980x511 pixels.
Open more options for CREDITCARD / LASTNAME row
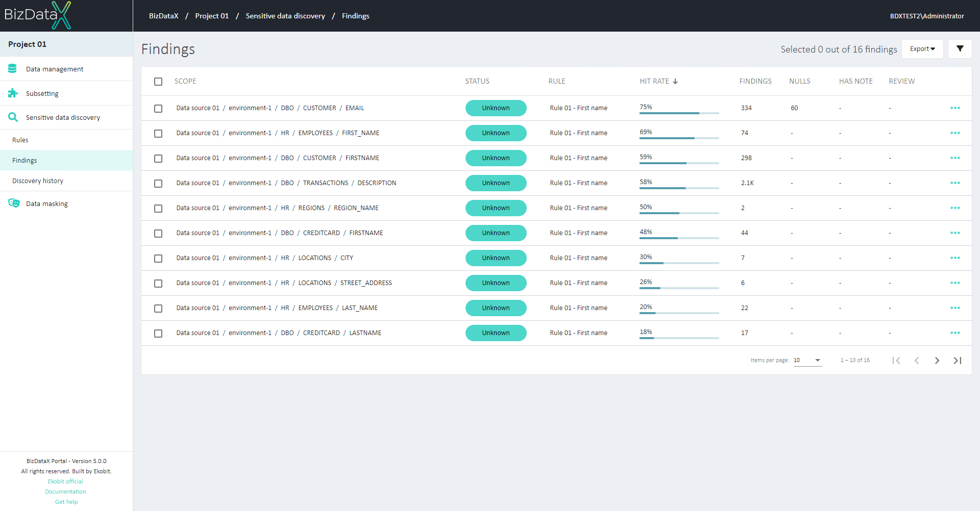[955, 333]
